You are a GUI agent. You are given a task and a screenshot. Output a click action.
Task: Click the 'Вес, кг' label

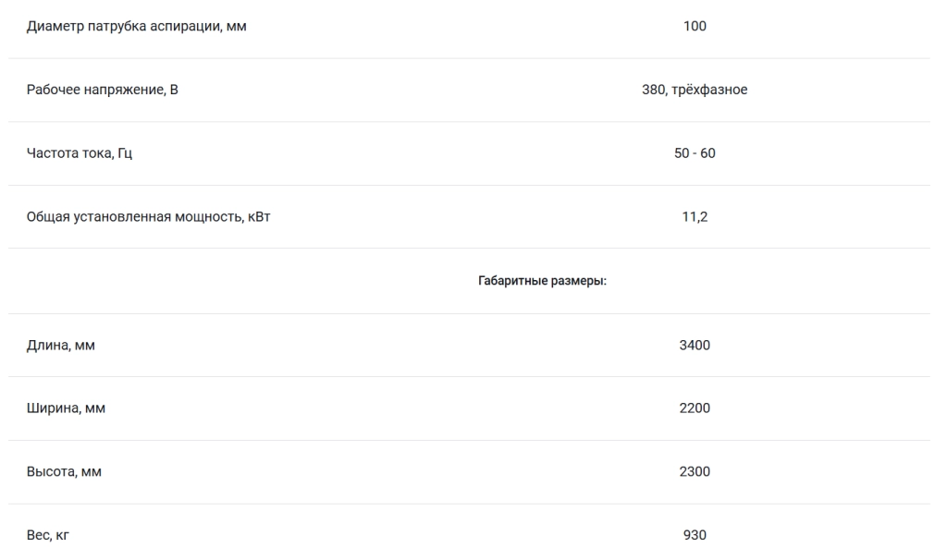pos(48,535)
